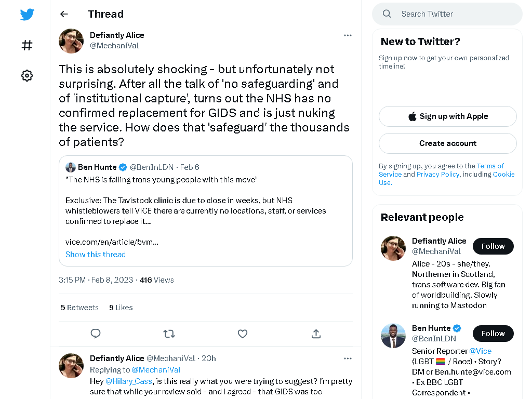Like the main tweet with the heart icon

(x=243, y=334)
